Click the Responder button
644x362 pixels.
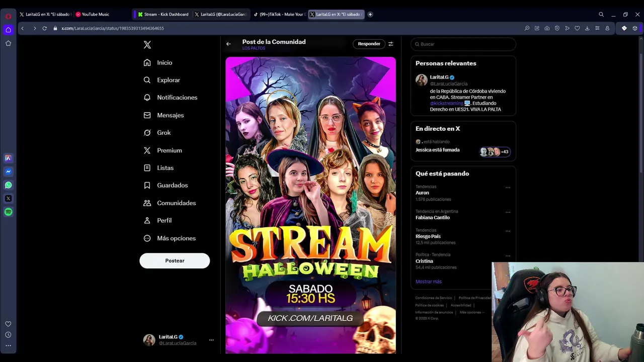pyautogui.click(x=369, y=44)
